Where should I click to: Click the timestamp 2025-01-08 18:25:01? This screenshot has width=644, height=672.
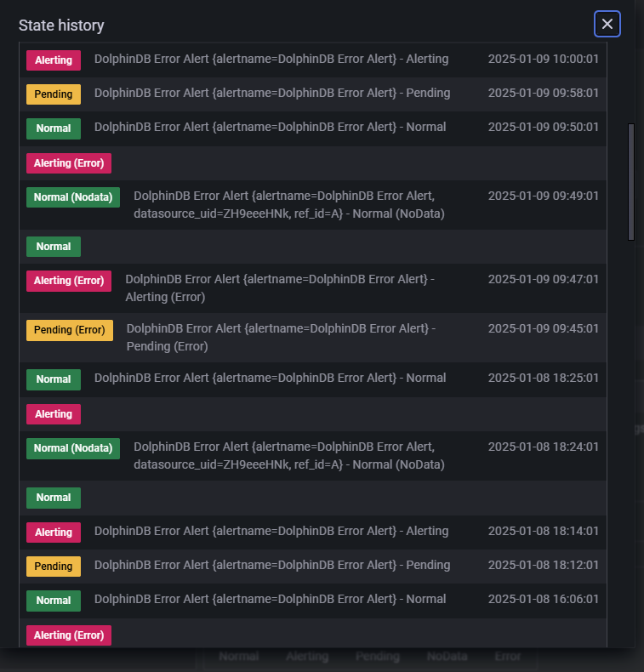coord(543,379)
